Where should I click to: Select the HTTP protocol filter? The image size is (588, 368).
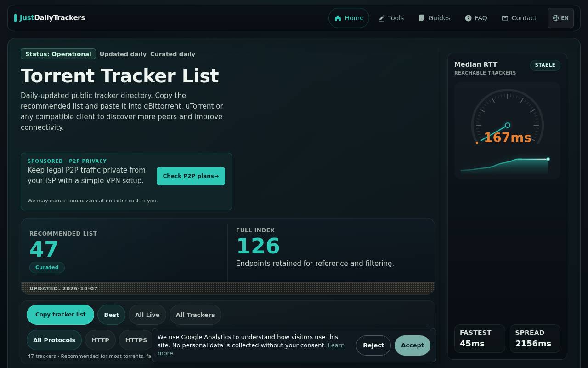pyautogui.click(x=100, y=340)
